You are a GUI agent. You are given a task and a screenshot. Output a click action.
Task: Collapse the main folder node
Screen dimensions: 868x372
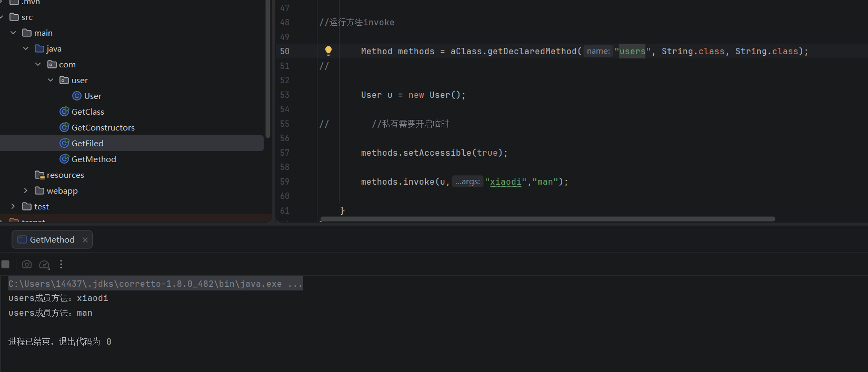pyautogui.click(x=13, y=33)
